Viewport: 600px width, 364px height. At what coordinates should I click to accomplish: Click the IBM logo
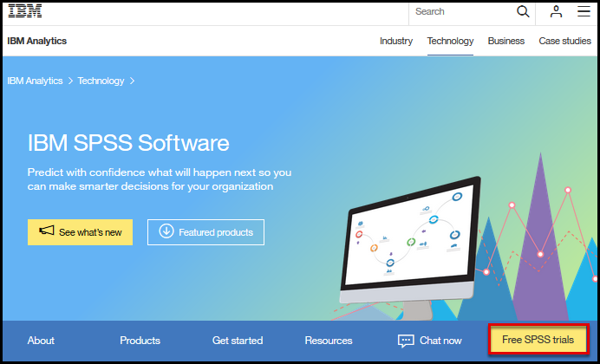[25, 11]
